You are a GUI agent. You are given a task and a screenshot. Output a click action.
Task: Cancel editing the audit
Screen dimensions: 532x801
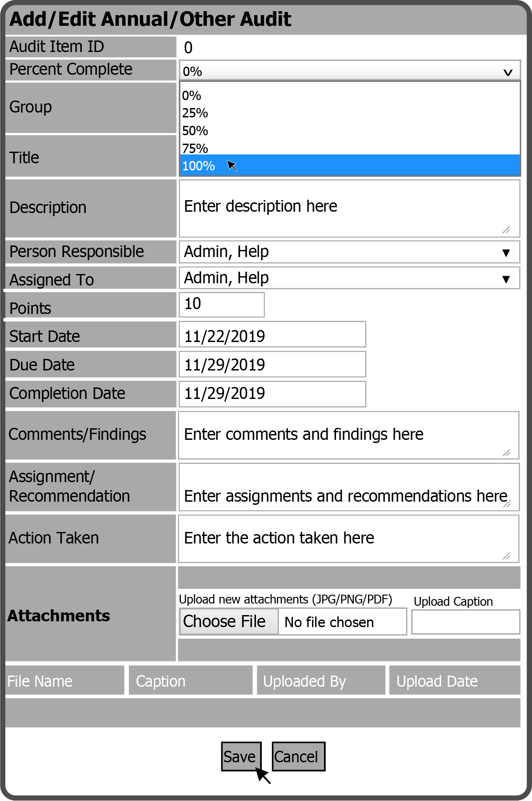coord(298,756)
